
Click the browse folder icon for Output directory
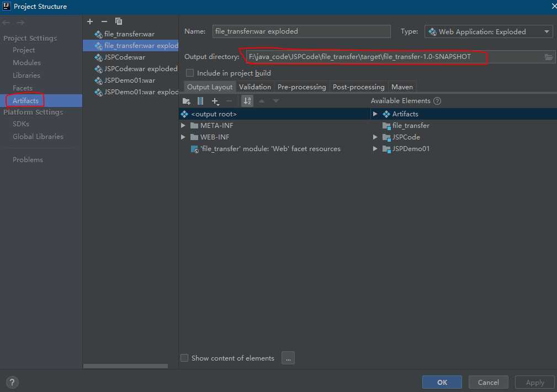(549, 57)
